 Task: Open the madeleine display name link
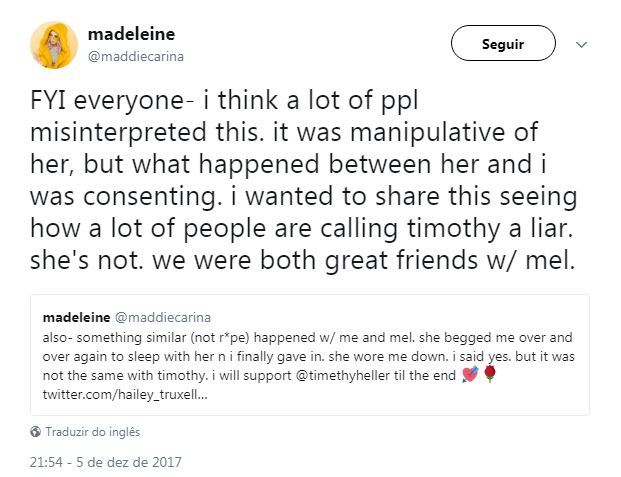(x=131, y=34)
